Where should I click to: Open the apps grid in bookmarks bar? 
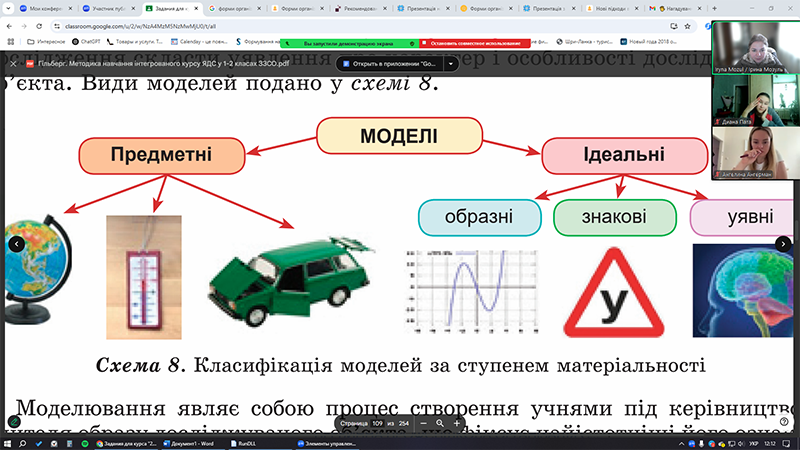[x=11, y=41]
